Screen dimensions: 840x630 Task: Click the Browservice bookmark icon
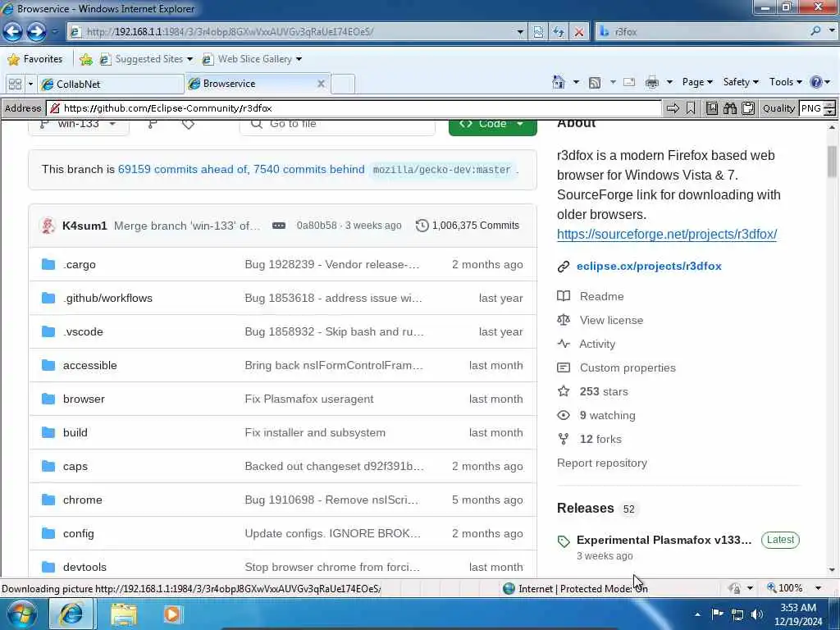tap(691, 108)
